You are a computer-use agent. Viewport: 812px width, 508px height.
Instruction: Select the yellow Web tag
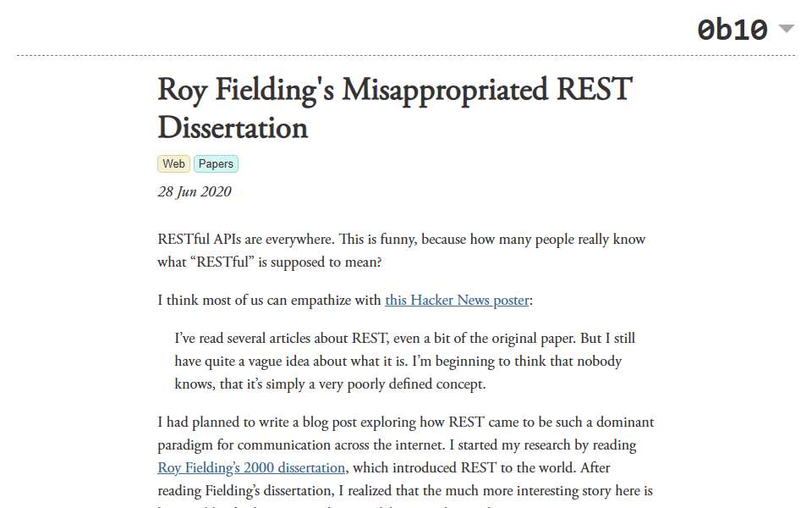point(173,163)
